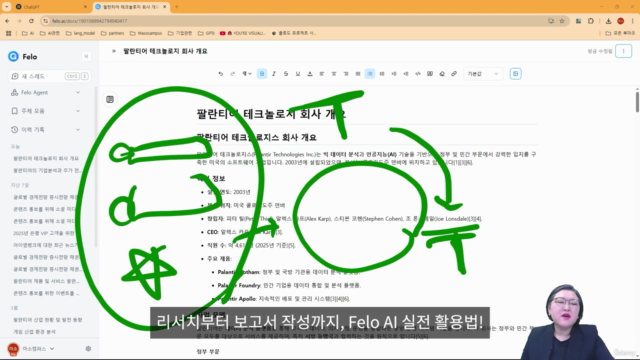Open the account dropdown next to 마소캠퍼스
Image resolution: width=640 pixels, height=360 pixels.
pos(52,349)
